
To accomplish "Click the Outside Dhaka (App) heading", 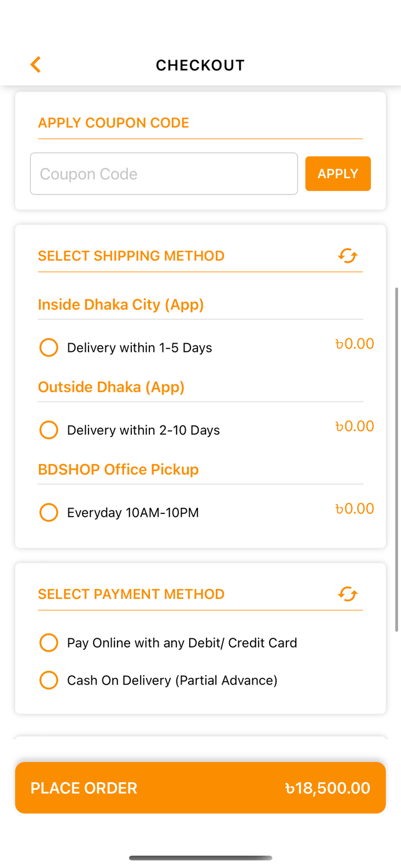I will (111, 387).
